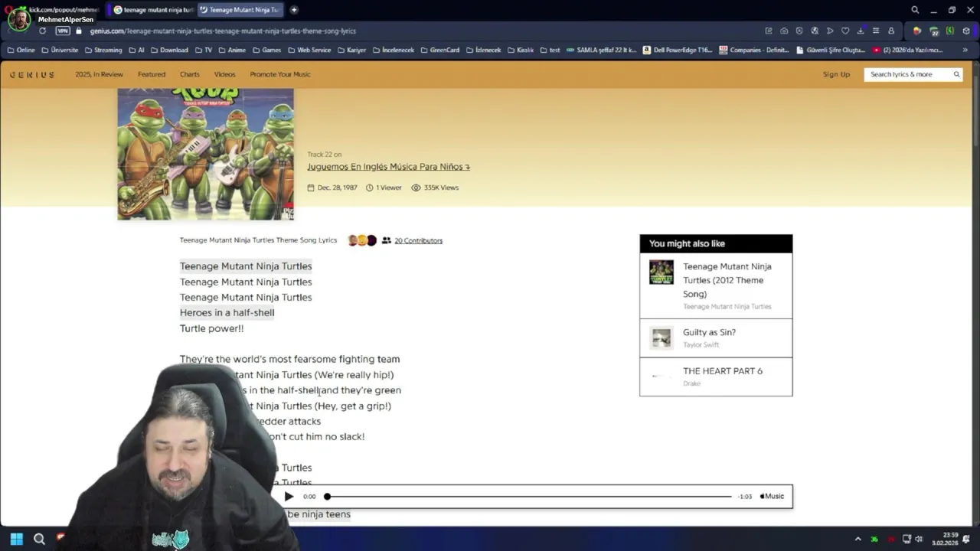
Task: Open the extension with 22 badge
Action: pos(934,31)
